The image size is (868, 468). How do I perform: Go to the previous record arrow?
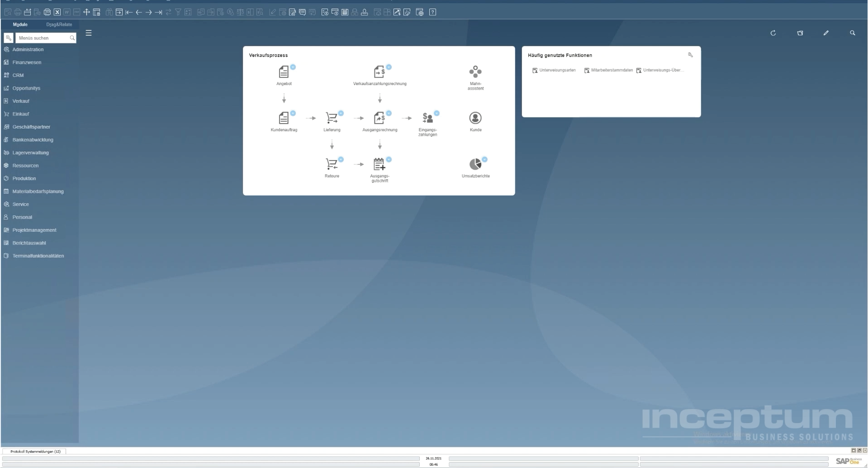(x=139, y=12)
